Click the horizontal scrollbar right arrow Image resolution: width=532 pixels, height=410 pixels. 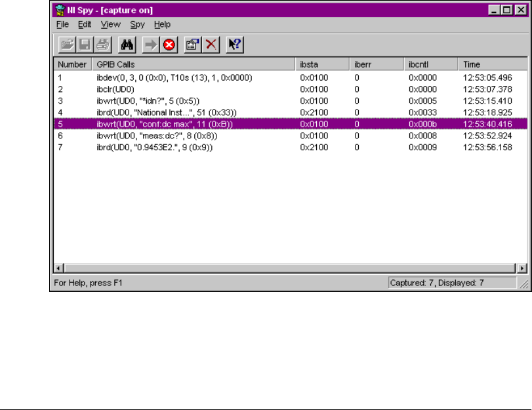pos(522,268)
